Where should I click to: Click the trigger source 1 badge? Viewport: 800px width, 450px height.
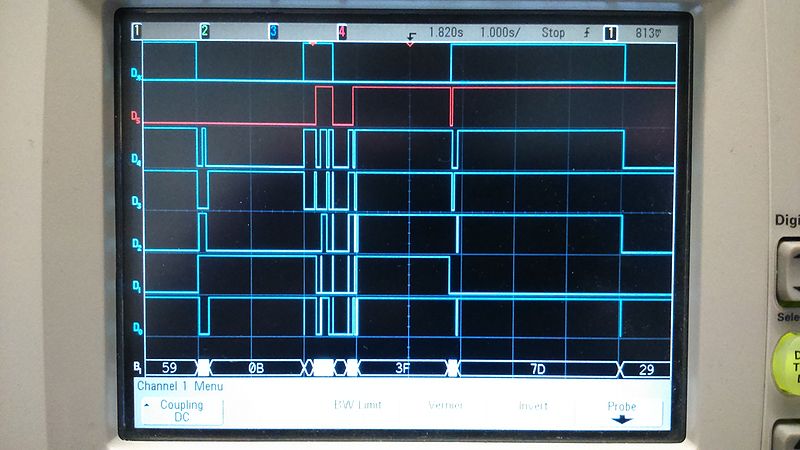[x=609, y=32]
